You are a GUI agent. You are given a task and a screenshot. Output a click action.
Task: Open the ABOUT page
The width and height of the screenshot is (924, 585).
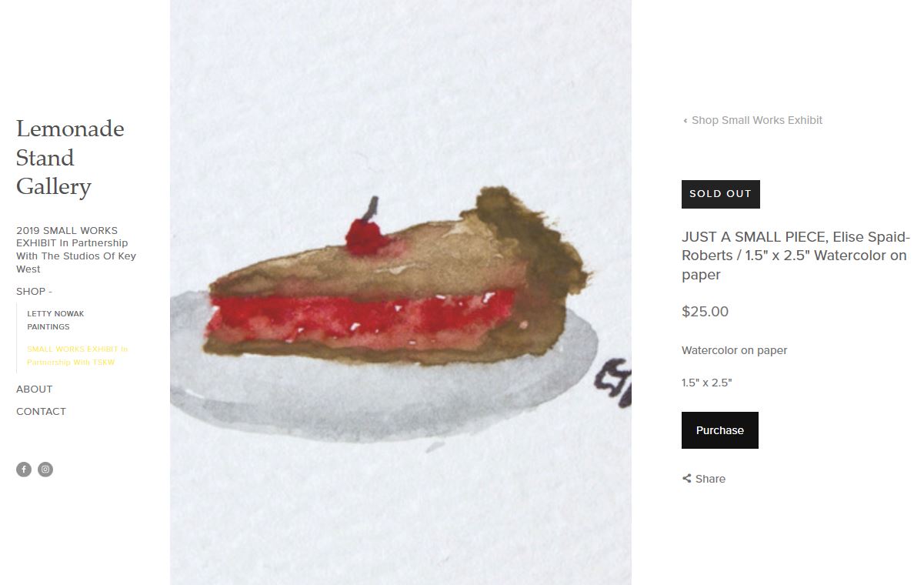coord(35,389)
